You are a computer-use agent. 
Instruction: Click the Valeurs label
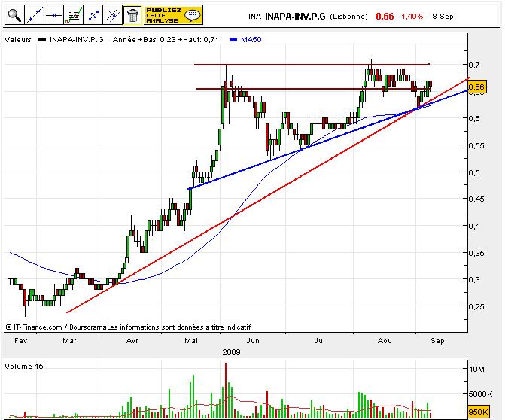tap(18, 40)
